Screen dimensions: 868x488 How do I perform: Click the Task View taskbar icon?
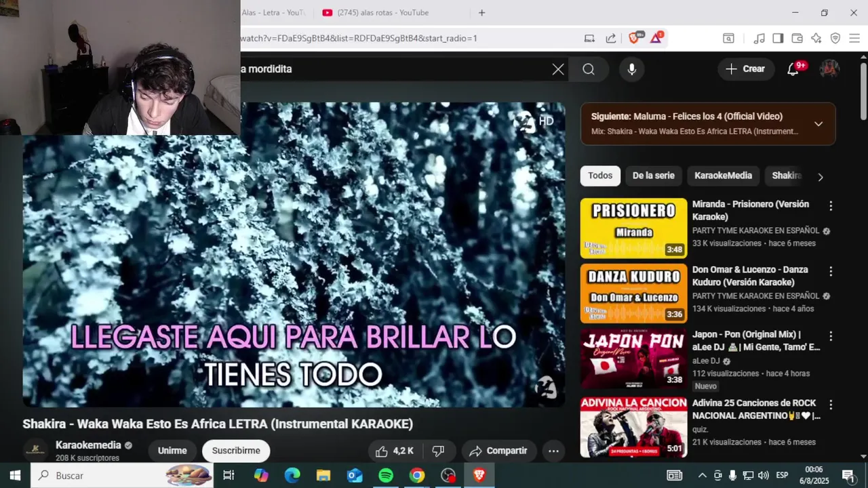pos(229,475)
